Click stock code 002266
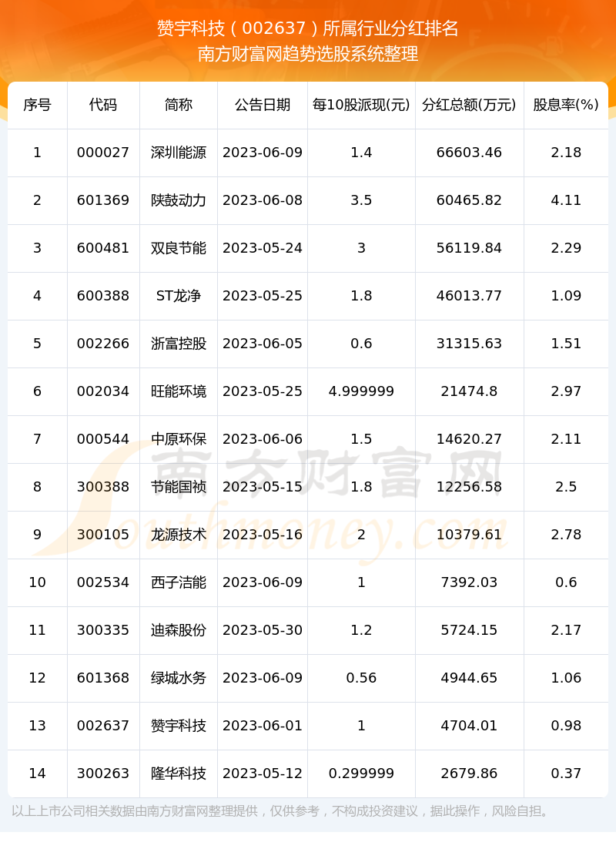 103,344
